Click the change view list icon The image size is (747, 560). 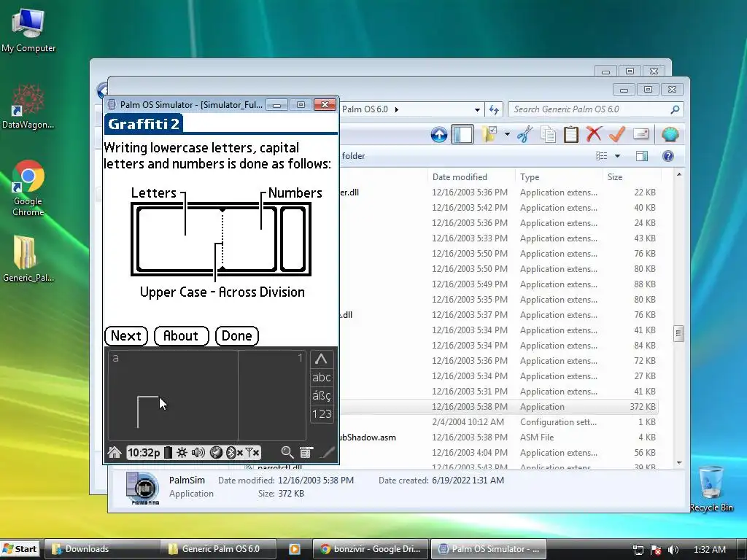[x=602, y=156]
